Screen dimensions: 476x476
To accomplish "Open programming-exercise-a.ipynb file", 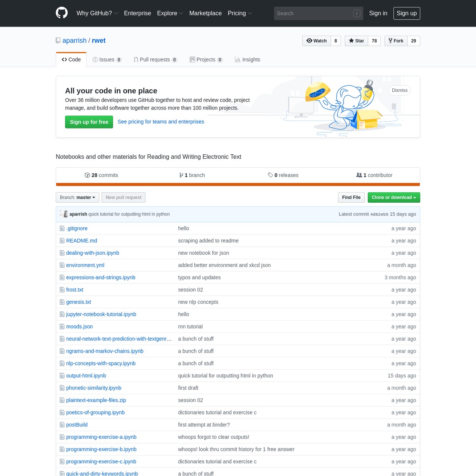I will (x=101, y=437).
